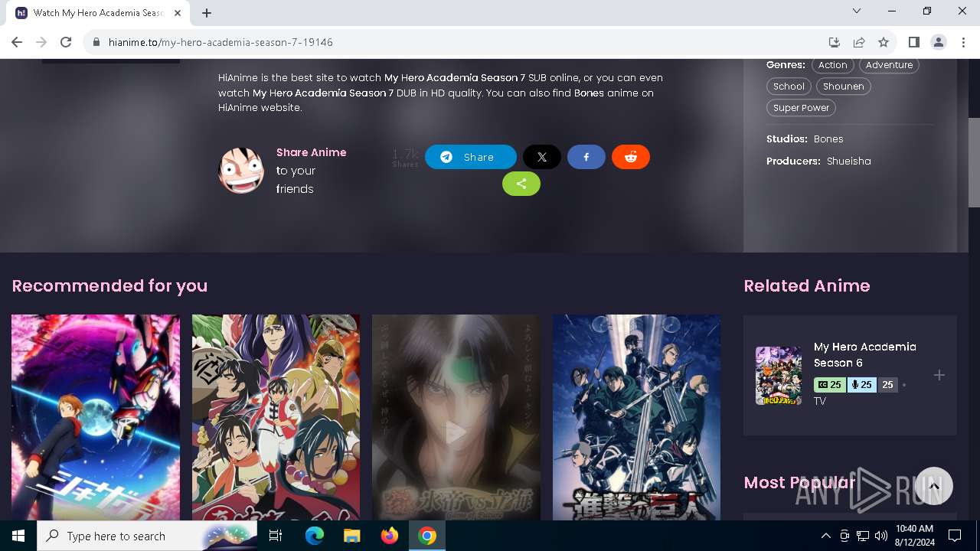Open the Super Power genre tag

801,108
